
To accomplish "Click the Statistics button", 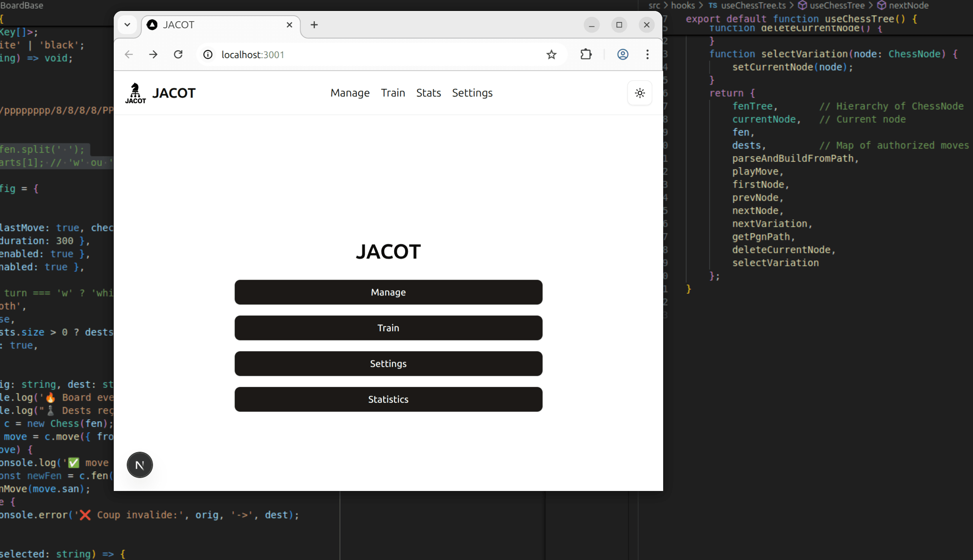I will [388, 399].
